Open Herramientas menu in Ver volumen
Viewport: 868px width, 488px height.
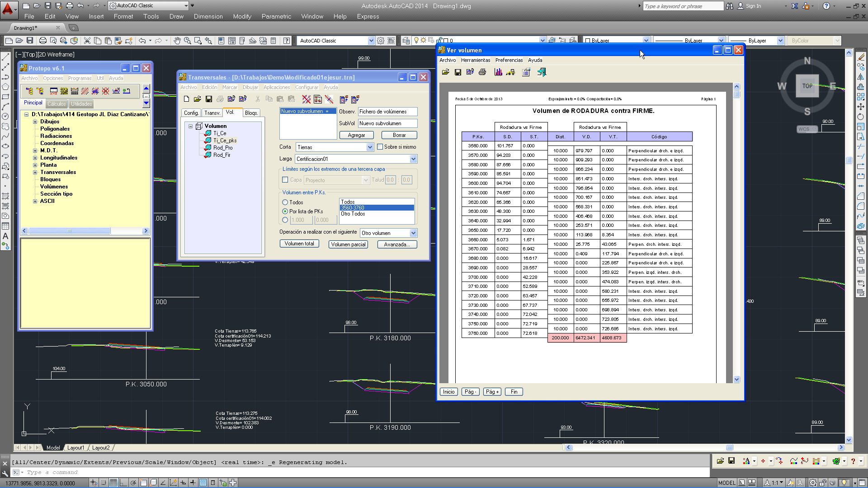tap(476, 60)
